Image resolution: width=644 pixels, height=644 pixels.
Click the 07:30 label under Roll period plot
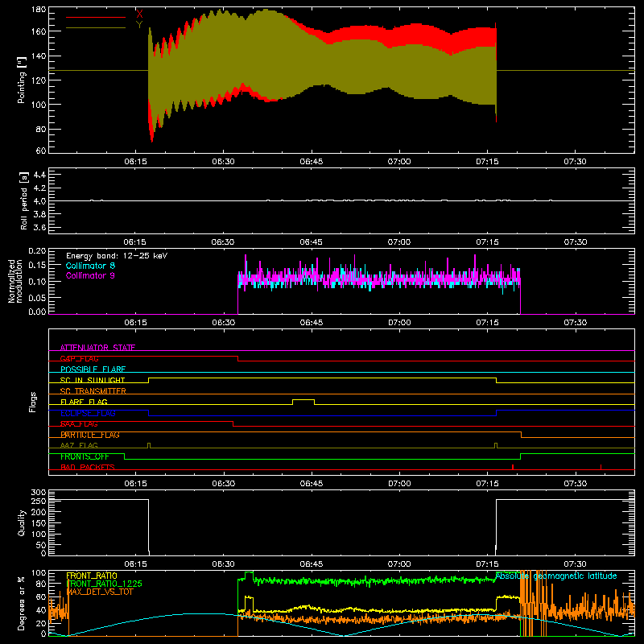click(x=575, y=242)
